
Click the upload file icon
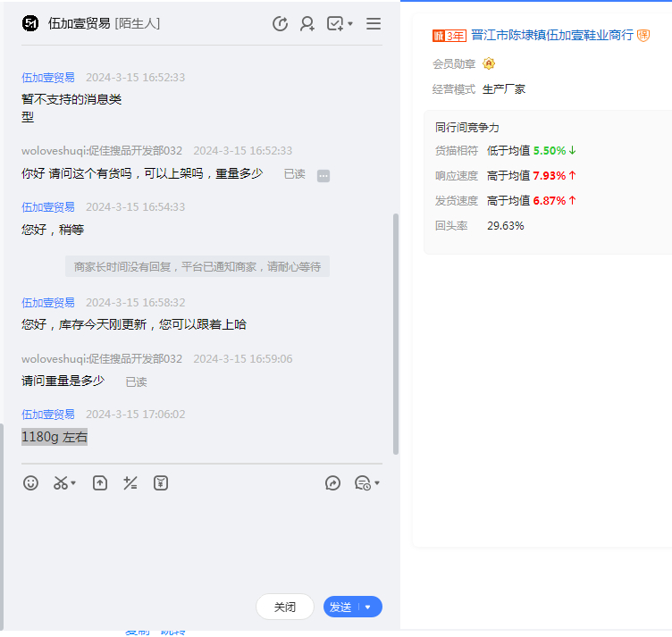click(x=100, y=483)
